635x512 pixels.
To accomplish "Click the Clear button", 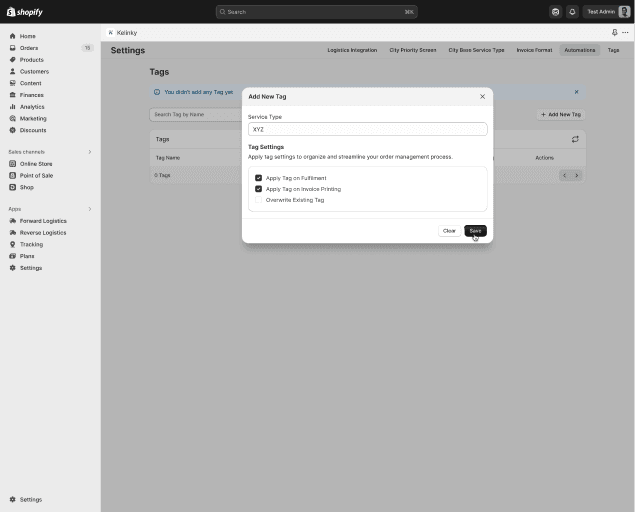I will click(x=449, y=231).
